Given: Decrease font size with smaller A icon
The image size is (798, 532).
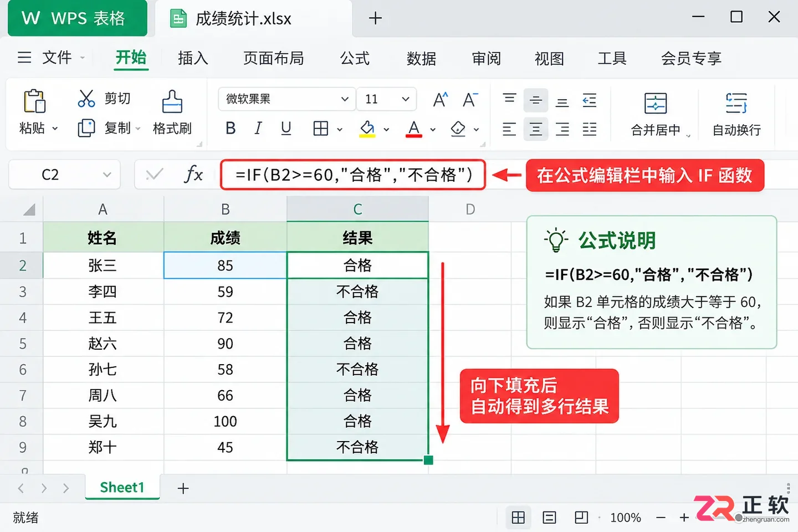Looking at the screenshot, I should click(x=470, y=100).
